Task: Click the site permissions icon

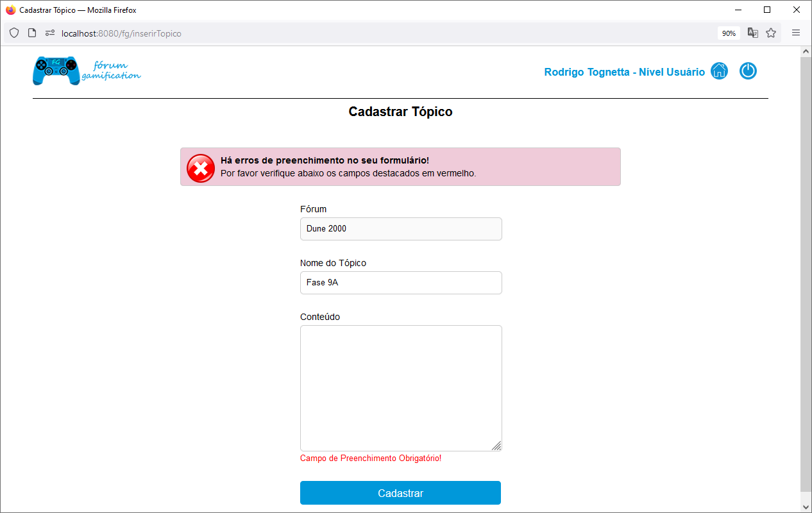Action: 50,33
